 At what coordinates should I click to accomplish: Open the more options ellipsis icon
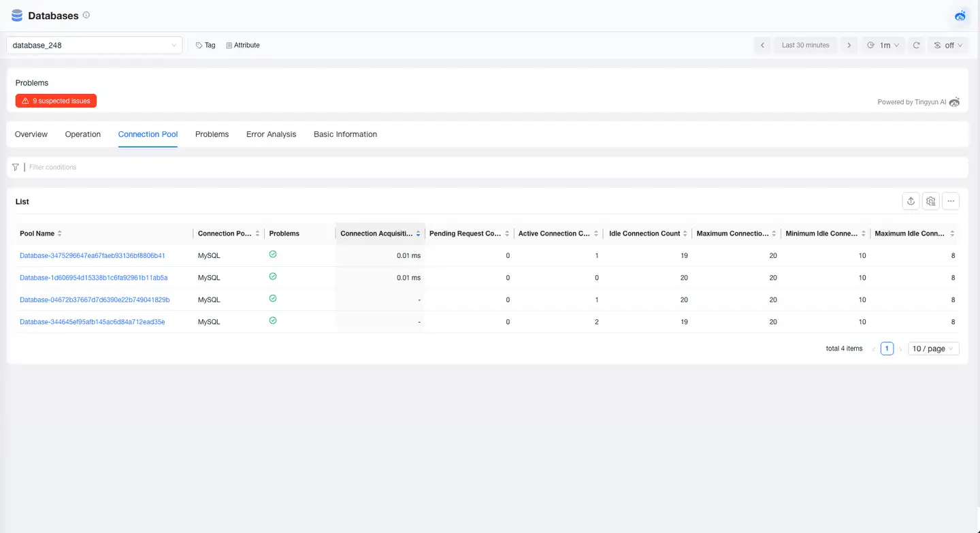951,201
